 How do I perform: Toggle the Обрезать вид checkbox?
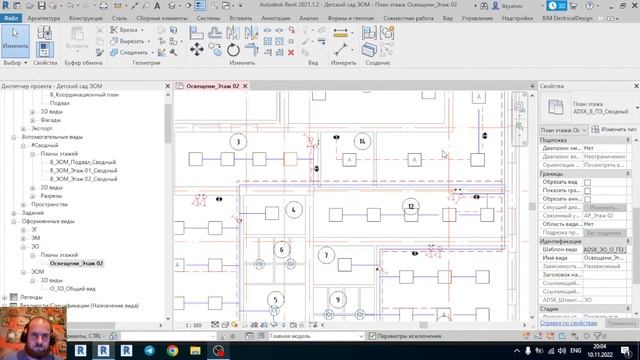[x=587, y=182]
